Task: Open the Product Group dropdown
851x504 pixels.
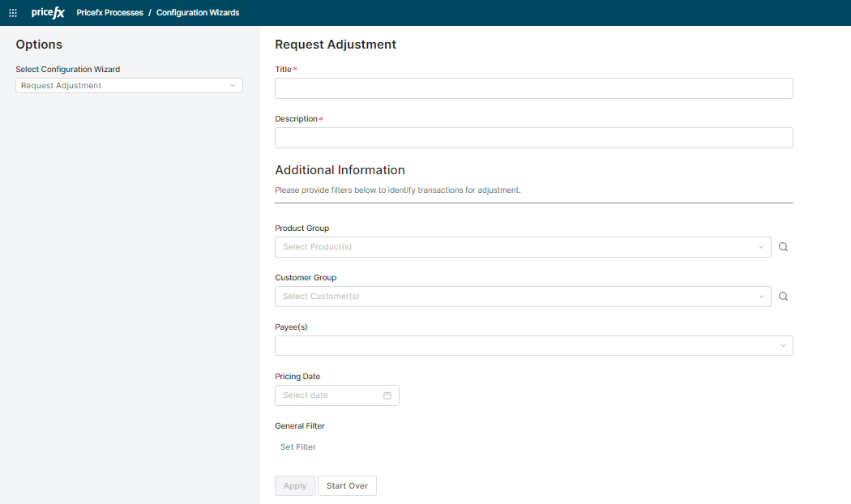Action: point(519,247)
